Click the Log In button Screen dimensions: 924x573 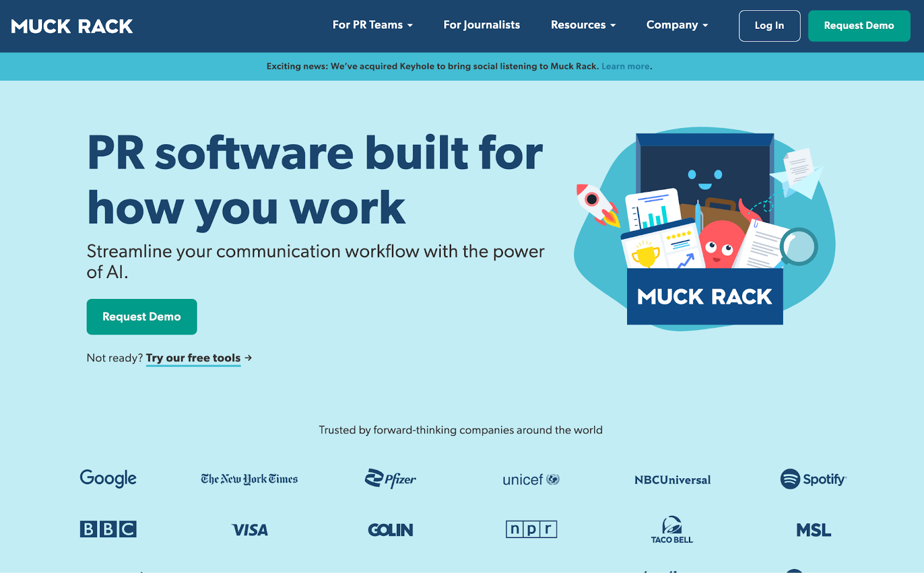click(x=769, y=26)
